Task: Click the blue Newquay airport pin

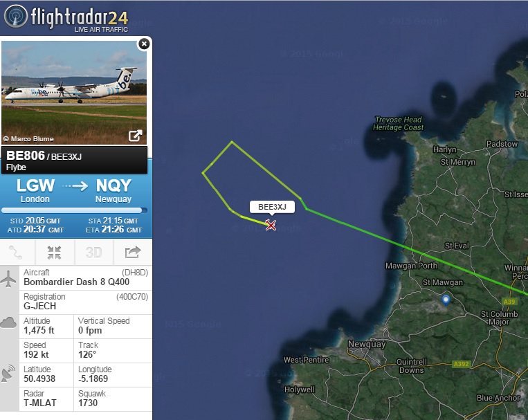Action: (446, 300)
